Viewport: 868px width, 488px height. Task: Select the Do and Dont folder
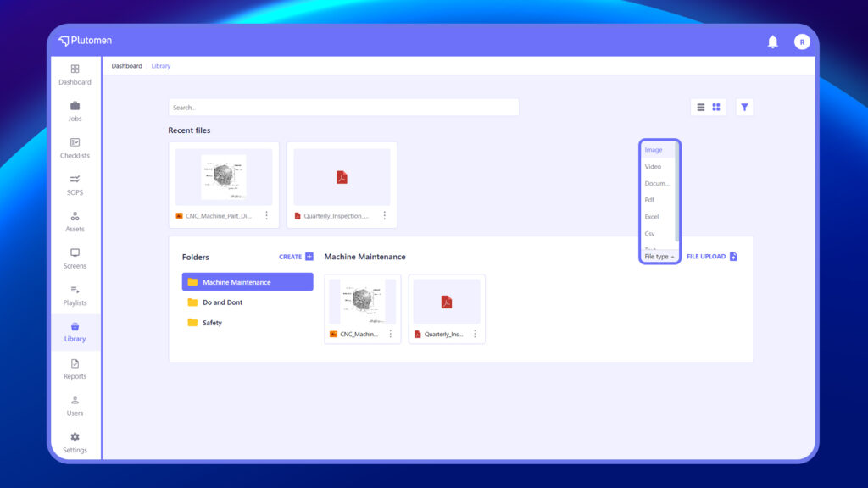248,302
